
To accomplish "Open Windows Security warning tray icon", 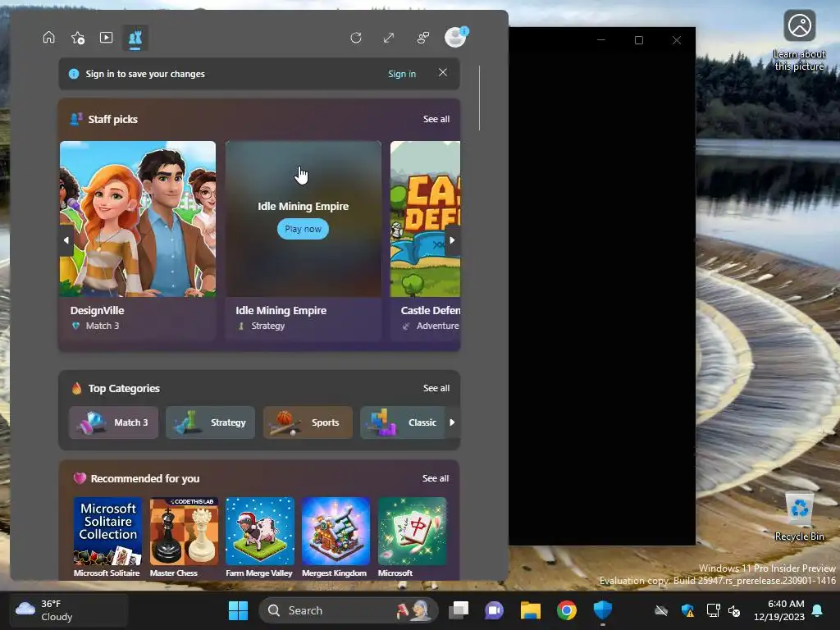I will [x=688, y=610].
